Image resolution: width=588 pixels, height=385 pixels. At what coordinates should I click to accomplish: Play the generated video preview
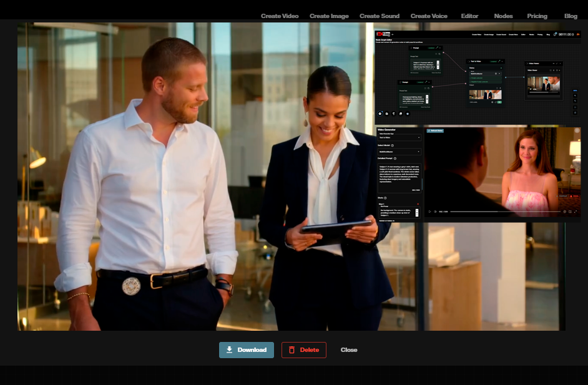pos(429,211)
